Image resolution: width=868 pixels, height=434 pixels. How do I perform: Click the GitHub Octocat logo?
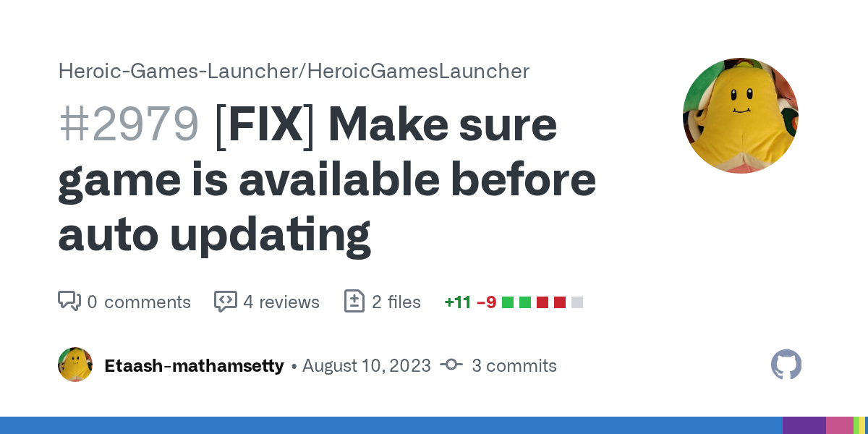pyautogui.click(x=786, y=365)
